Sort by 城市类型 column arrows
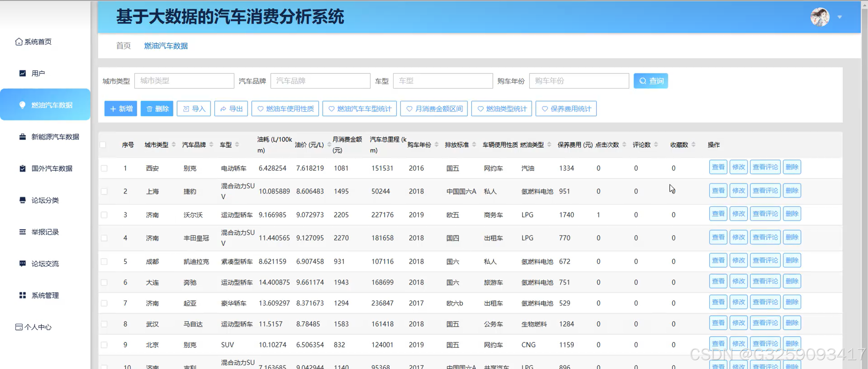 tap(173, 145)
